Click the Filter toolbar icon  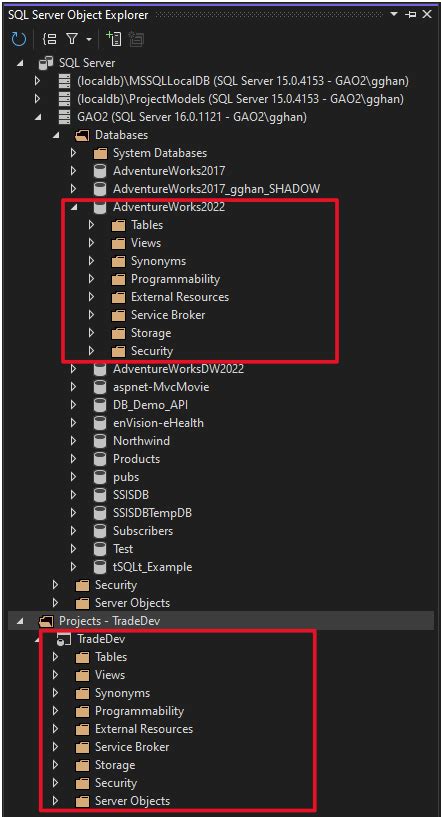point(71,39)
